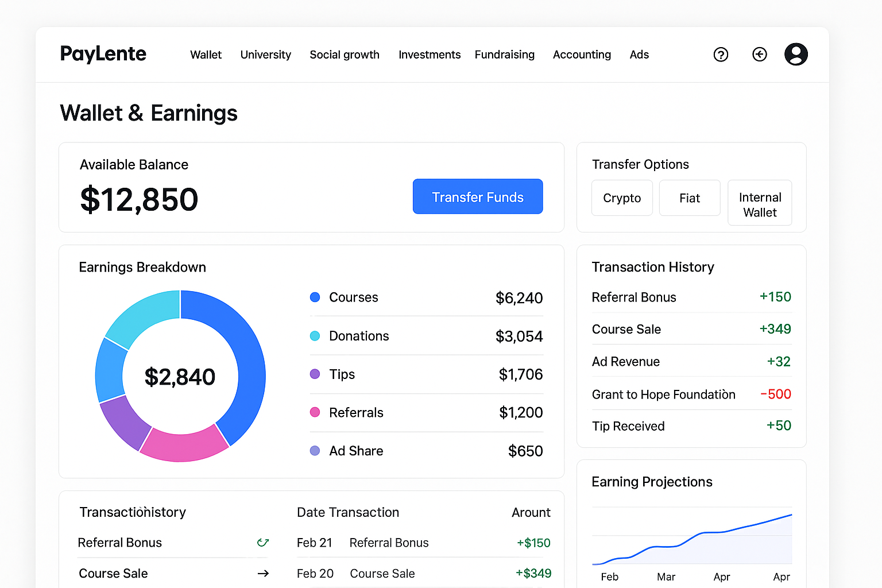Screen dimensions: 882x588
Task: Select the Internal Wallet transfer option
Action: coord(760,203)
